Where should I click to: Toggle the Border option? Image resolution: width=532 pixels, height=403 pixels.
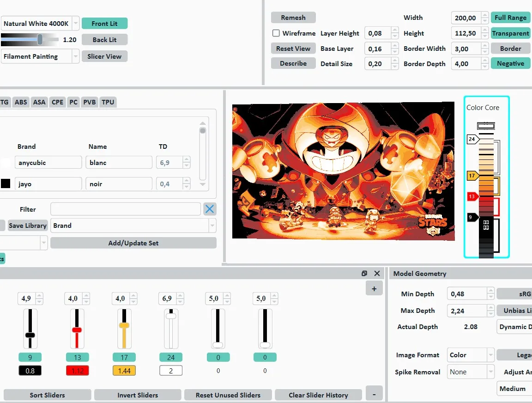point(510,49)
